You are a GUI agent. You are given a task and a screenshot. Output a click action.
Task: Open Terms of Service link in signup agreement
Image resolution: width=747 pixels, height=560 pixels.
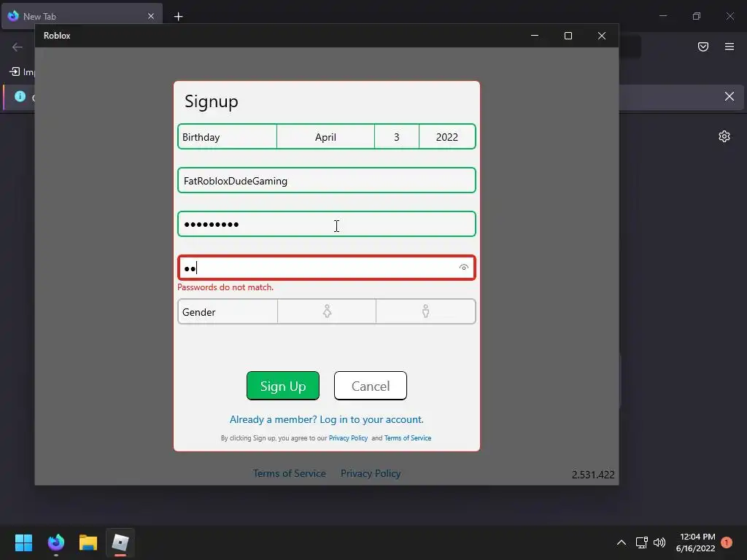tap(408, 438)
